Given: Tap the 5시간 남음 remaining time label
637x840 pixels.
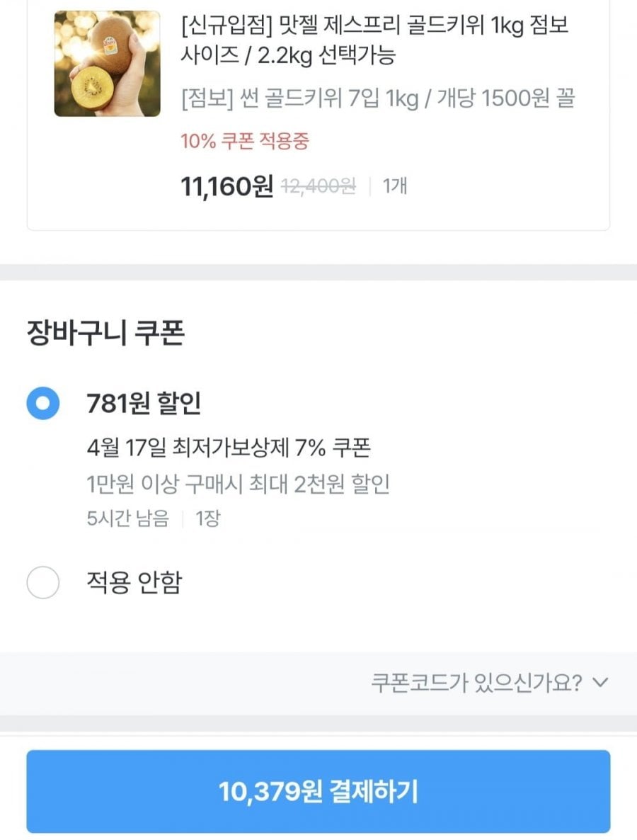Looking at the screenshot, I should pyautogui.click(x=128, y=518).
